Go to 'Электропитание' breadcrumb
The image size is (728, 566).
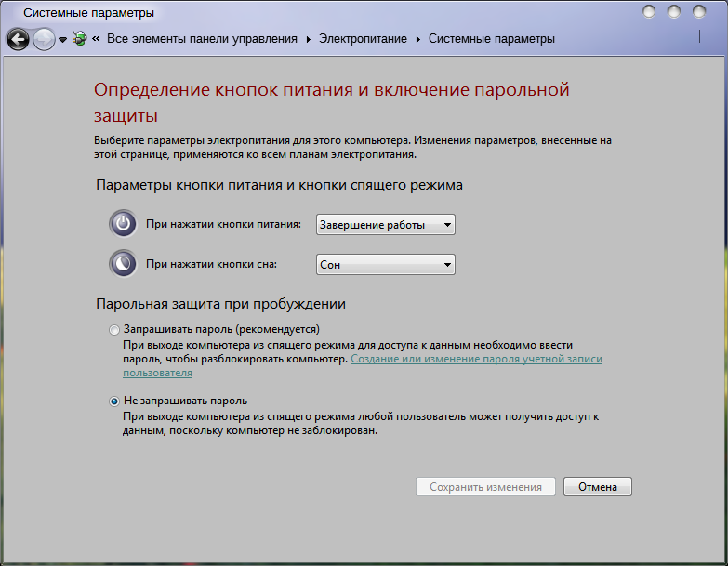coord(363,38)
